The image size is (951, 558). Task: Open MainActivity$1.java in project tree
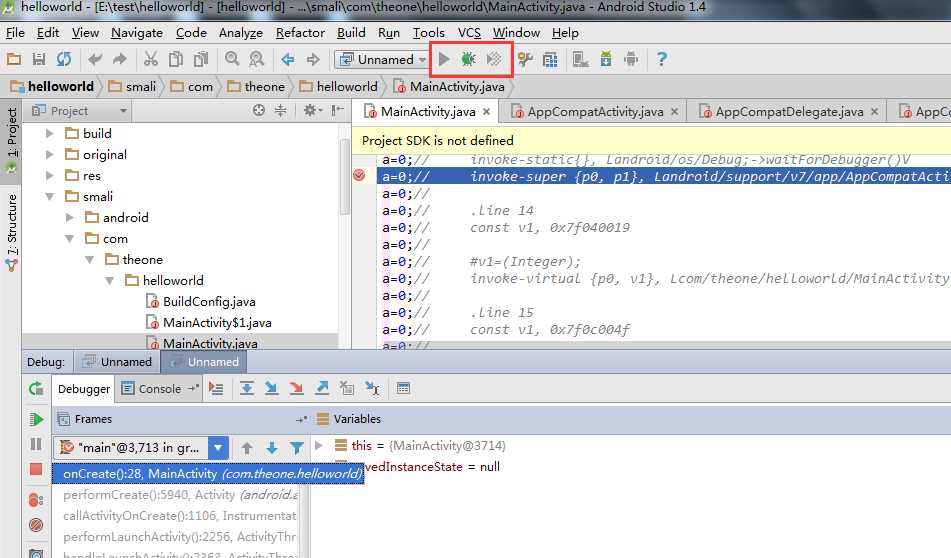click(x=209, y=323)
